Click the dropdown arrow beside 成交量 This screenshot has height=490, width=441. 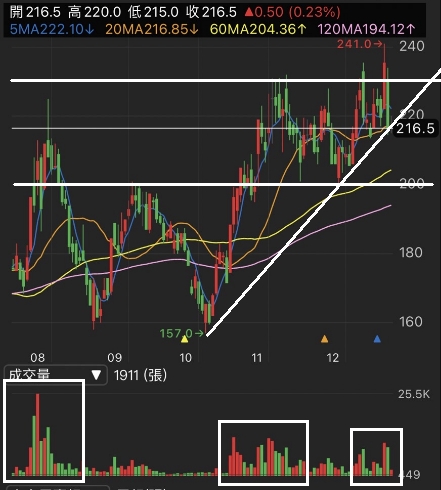tap(96, 375)
